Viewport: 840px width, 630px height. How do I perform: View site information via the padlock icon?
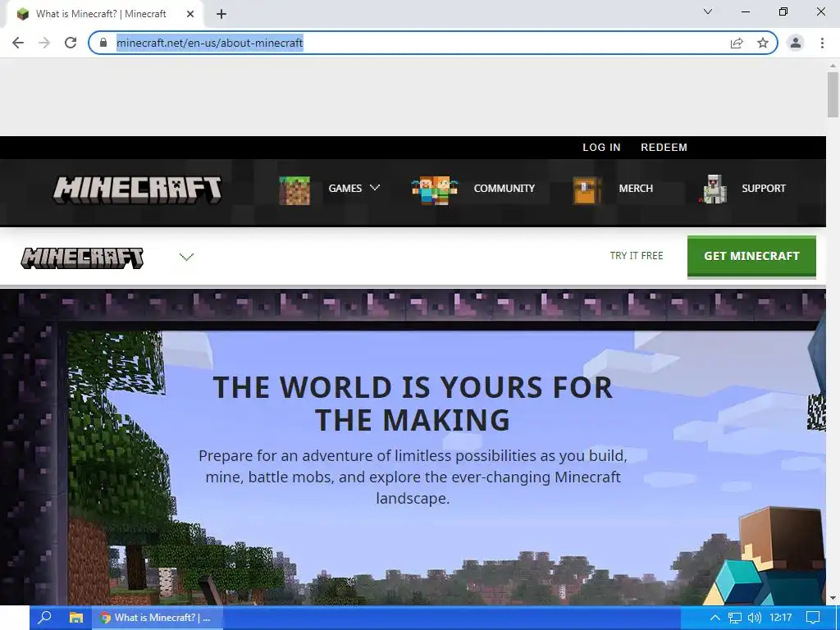(x=103, y=43)
